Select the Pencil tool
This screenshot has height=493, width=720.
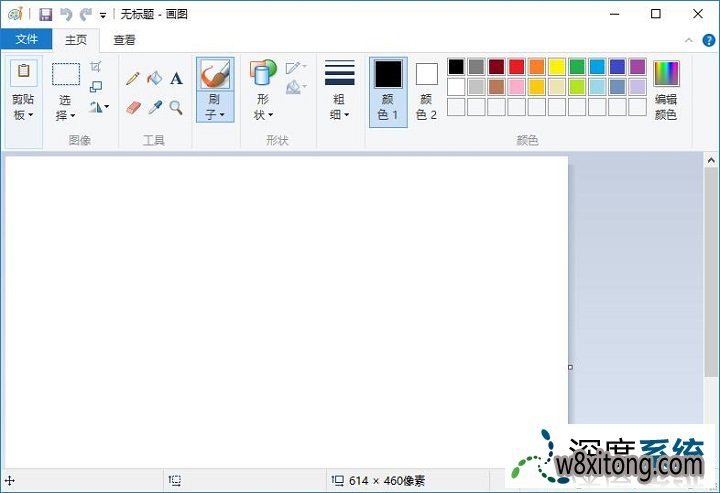point(132,78)
